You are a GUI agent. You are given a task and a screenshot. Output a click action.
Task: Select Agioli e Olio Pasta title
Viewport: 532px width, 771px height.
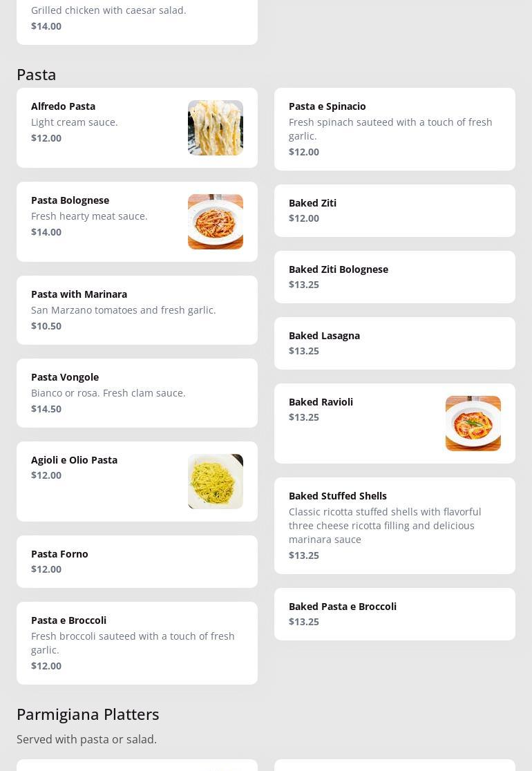point(74,460)
